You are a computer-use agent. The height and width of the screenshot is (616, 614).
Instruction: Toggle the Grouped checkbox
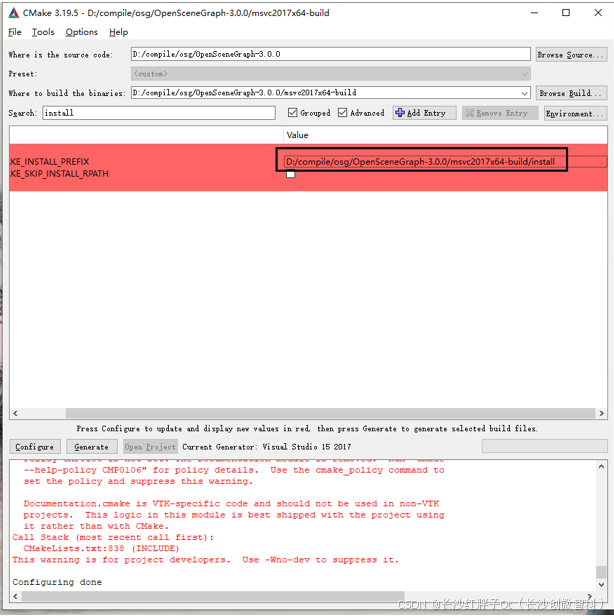[292, 113]
